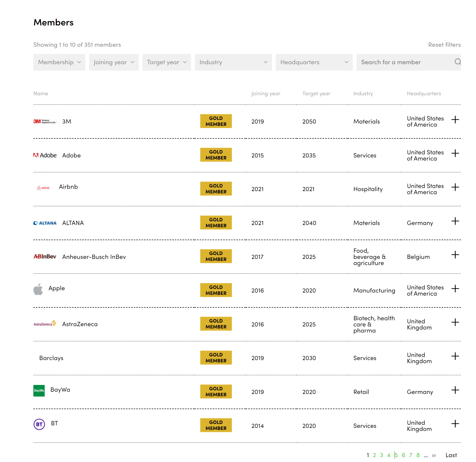
Task: Expand the Adobe row details
Action: point(455,153)
